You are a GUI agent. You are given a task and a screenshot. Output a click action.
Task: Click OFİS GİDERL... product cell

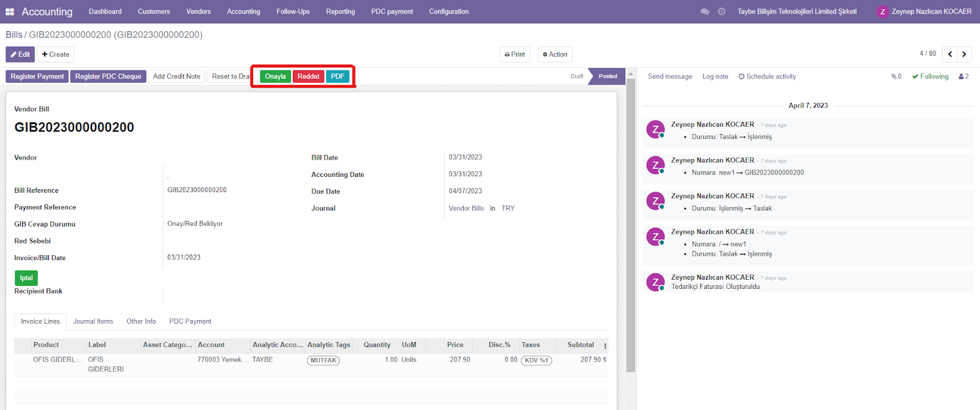[57, 360]
